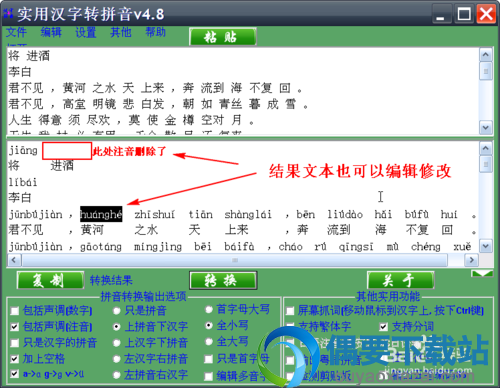Click up arrow of result pane scrollbar
Image resolution: width=500 pixels, height=388 pixels.
486,148
